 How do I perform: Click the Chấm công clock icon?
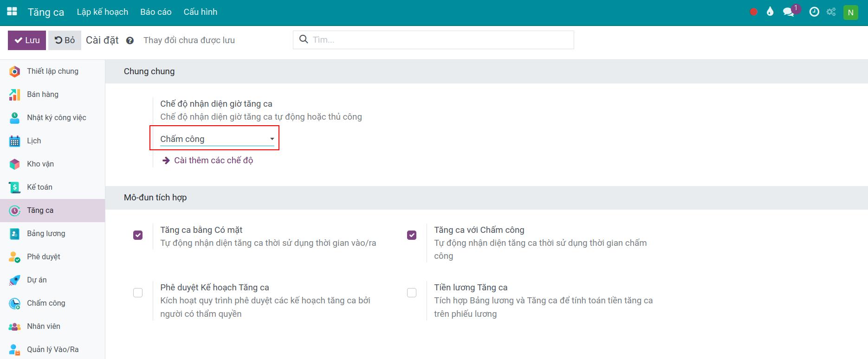(15, 303)
